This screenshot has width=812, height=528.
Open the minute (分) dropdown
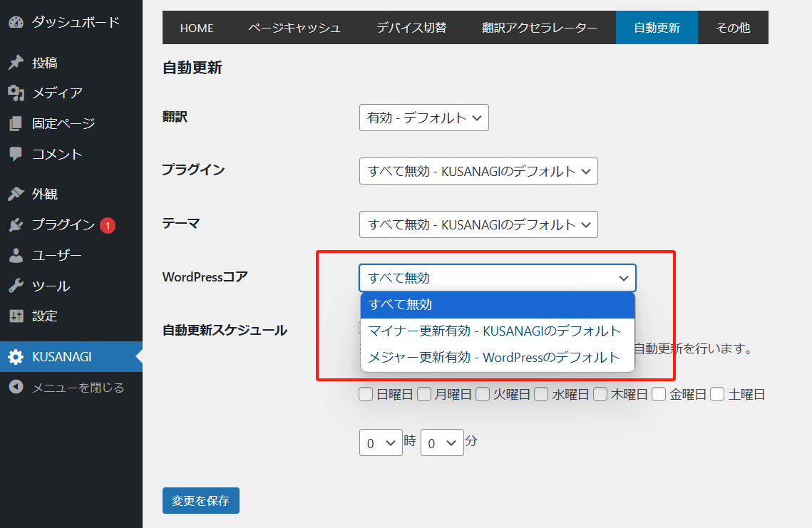(x=442, y=442)
